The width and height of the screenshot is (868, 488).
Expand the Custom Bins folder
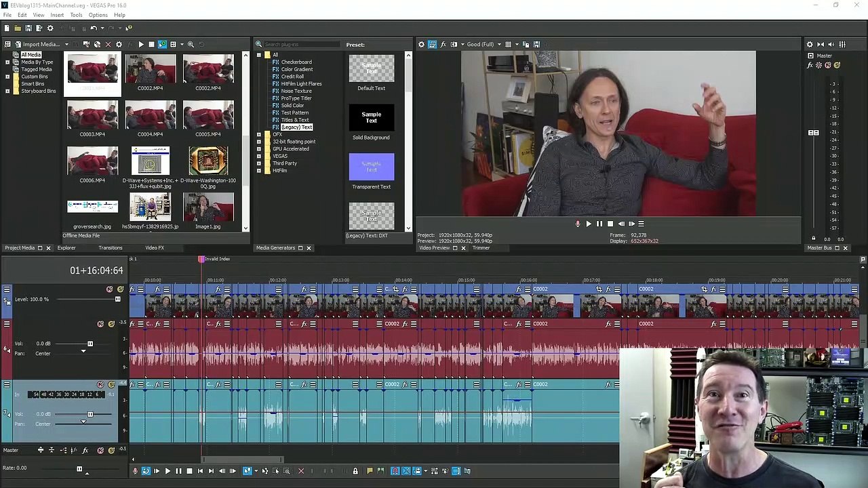7,77
